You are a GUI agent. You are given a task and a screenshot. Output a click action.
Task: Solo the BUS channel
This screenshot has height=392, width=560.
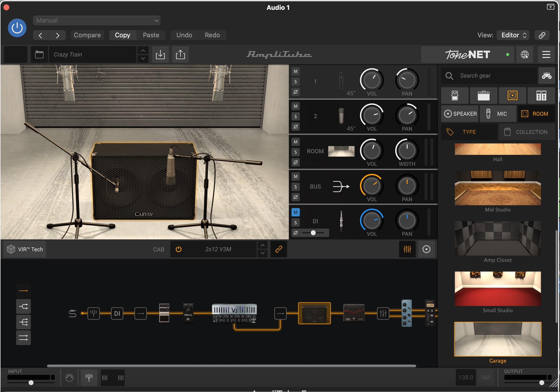[x=295, y=187]
